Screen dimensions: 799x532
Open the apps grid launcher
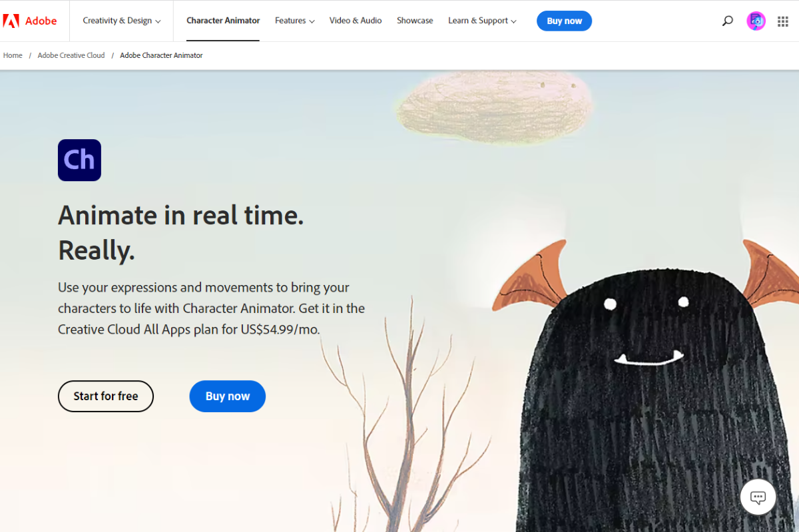[783, 21]
